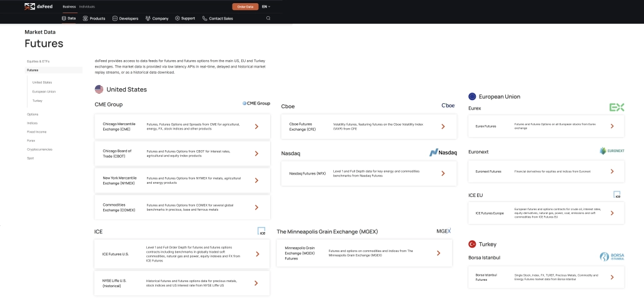The image size is (644, 304).
Task: Select Options in the sidebar
Action: [33, 114]
